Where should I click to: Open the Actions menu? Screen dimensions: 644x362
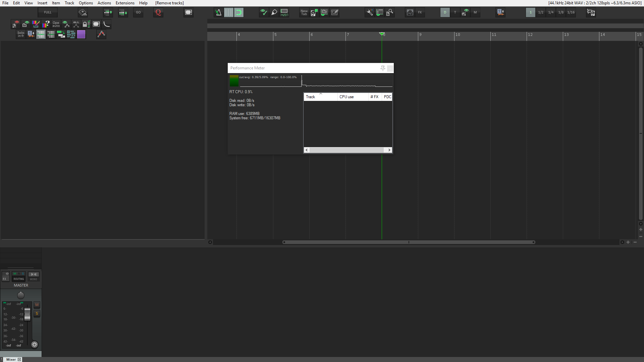click(x=104, y=3)
